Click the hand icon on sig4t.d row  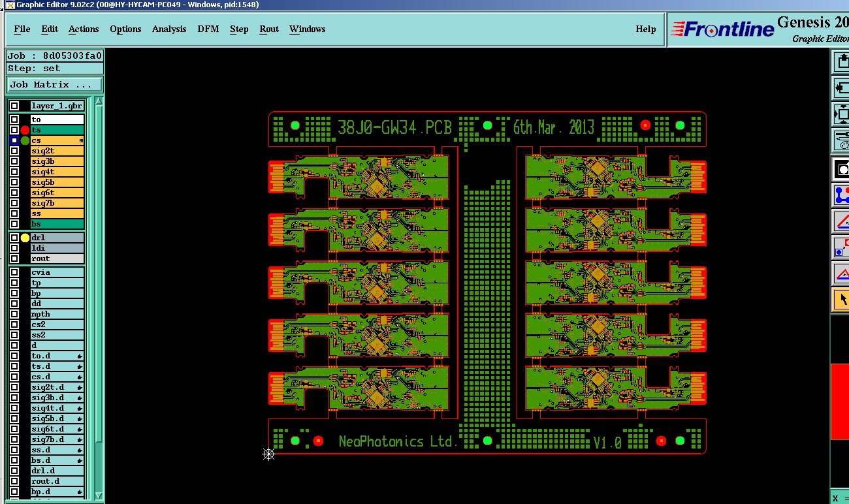tap(80, 408)
